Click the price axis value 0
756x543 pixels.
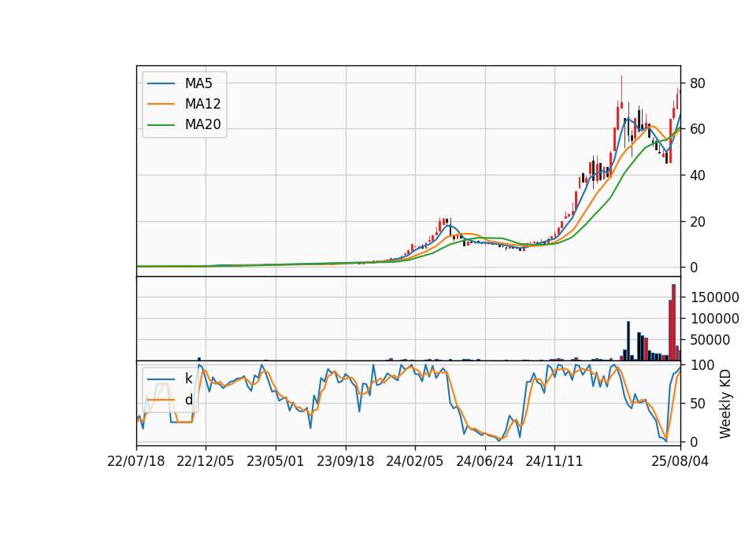[x=694, y=268]
